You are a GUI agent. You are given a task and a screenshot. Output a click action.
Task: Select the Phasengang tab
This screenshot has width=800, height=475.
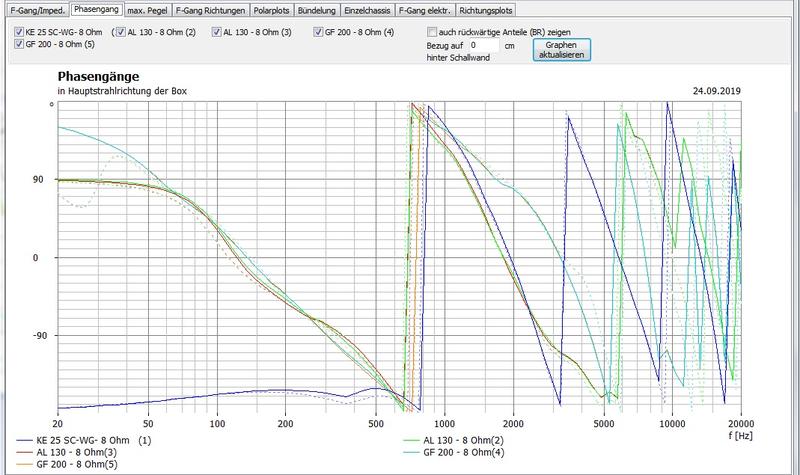coord(98,11)
